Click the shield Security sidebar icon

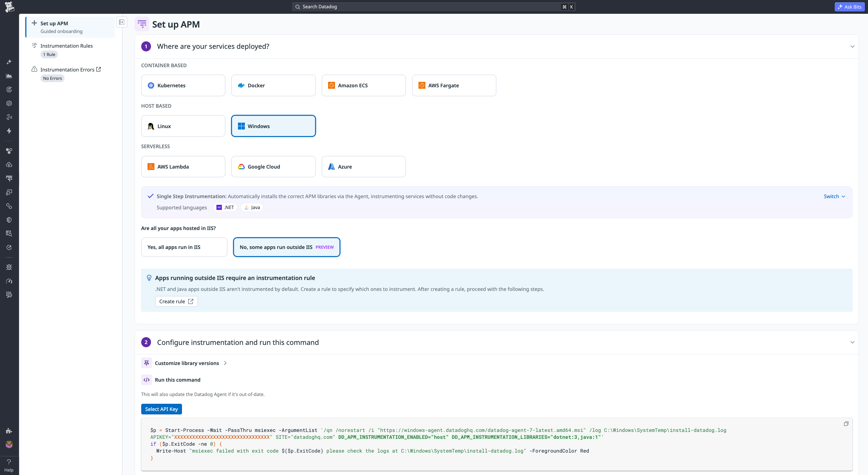tap(9, 220)
